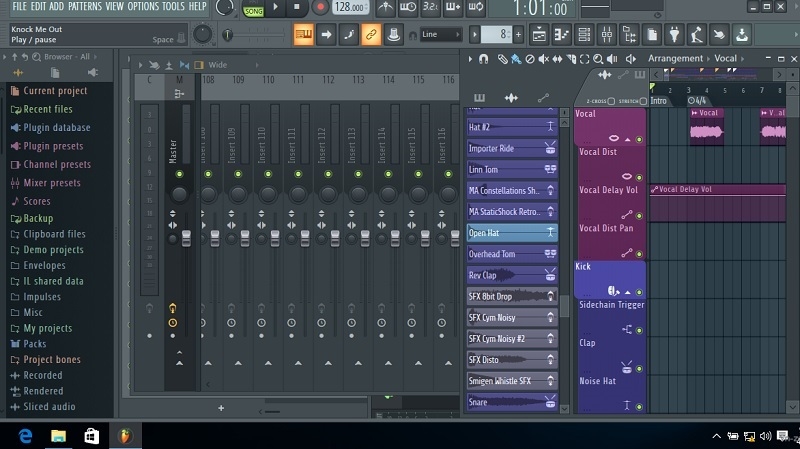This screenshot has height=449, width=800.
Task: Open the playlist options menu arrow
Action: [470, 59]
